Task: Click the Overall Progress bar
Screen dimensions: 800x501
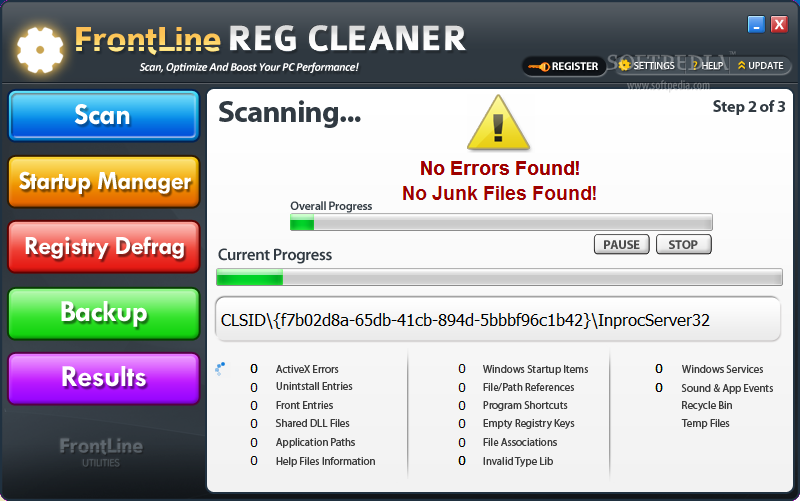Action: pyautogui.click(x=501, y=222)
